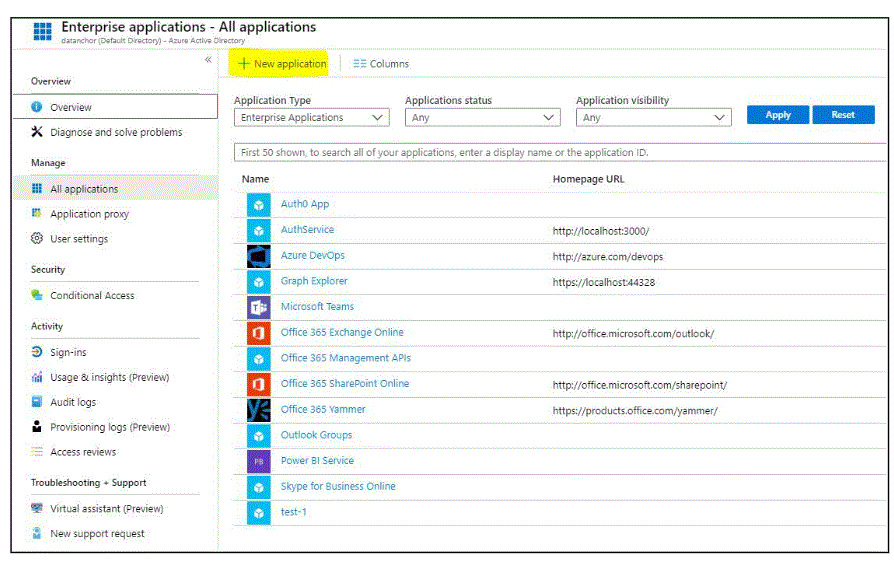The image size is (894, 567).
Task: Open Office 365 Yammer link
Action: click(x=323, y=410)
